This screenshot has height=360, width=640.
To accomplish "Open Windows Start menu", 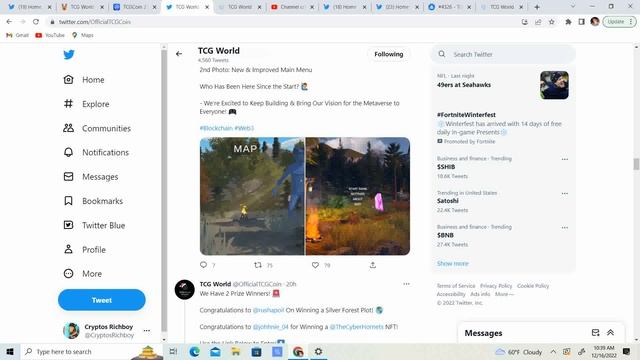I will 10,351.
